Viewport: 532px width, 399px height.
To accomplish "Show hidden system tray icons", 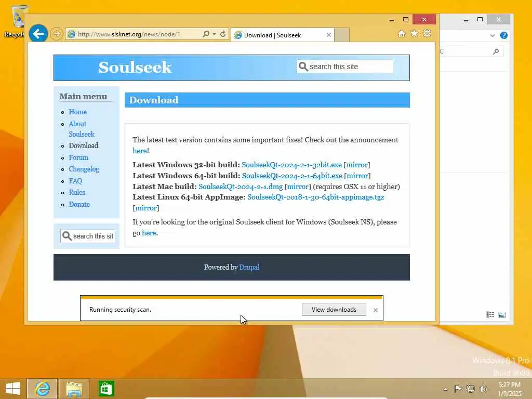I will (x=445, y=389).
